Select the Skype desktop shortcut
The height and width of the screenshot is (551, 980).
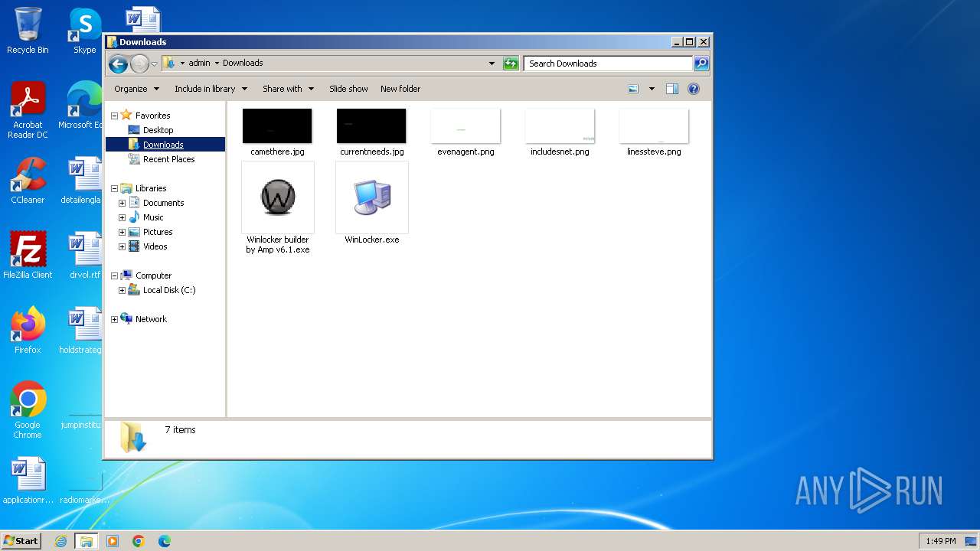point(85,31)
